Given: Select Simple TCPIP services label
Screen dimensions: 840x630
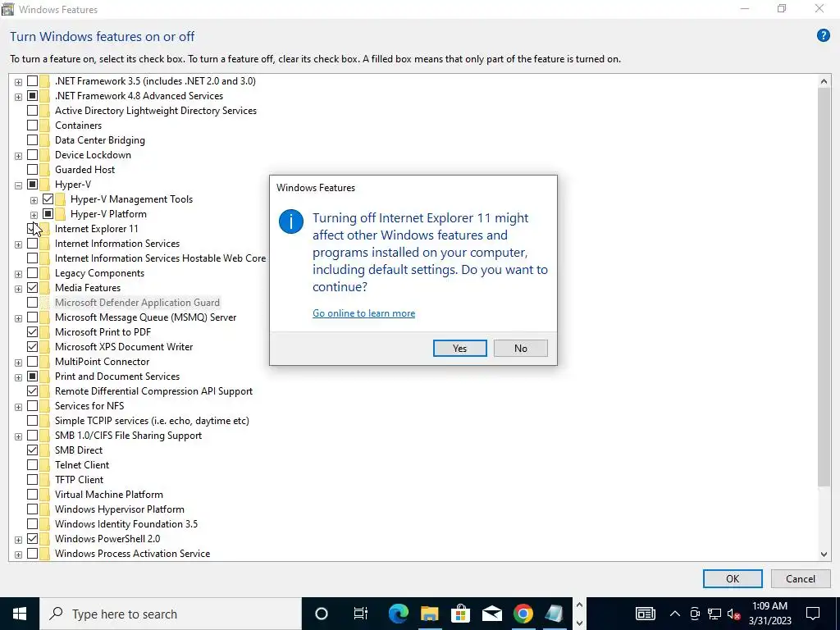Looking at the screenshot, I should click(152, 421).
